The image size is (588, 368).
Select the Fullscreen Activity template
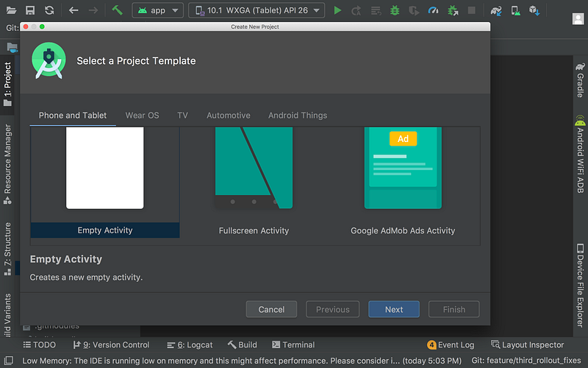point(254,182)
